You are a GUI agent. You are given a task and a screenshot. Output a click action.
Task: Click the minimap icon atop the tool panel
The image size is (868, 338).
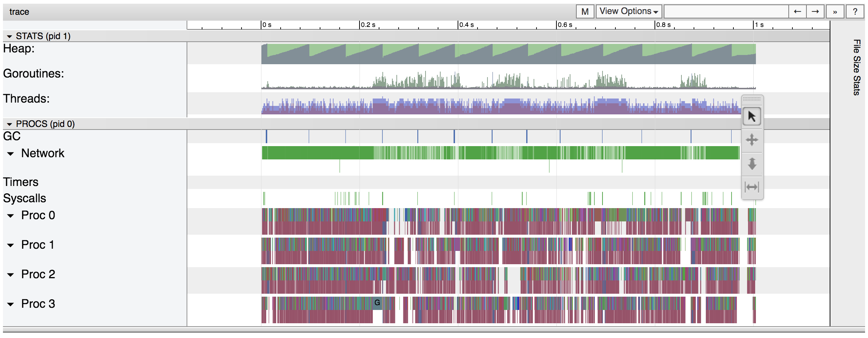pos(752,99)
